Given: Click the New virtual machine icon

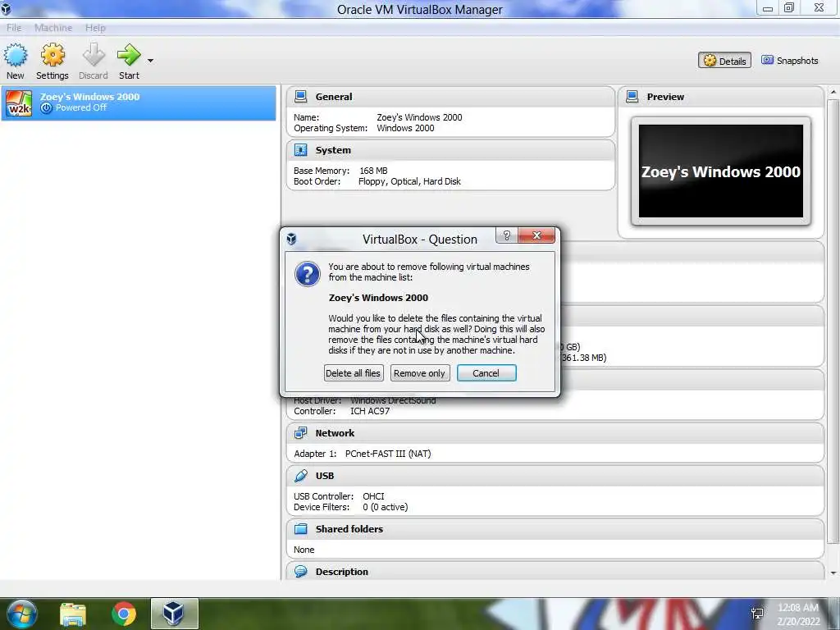Looking at the screenshot, I should (15, 55).
